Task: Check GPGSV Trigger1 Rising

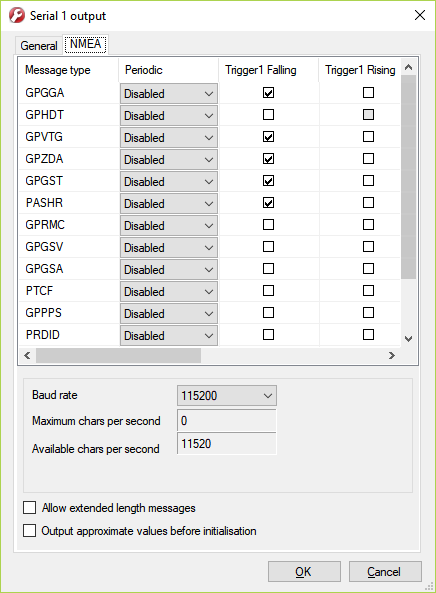Action: pyautogui.click(x=368, y=247)
